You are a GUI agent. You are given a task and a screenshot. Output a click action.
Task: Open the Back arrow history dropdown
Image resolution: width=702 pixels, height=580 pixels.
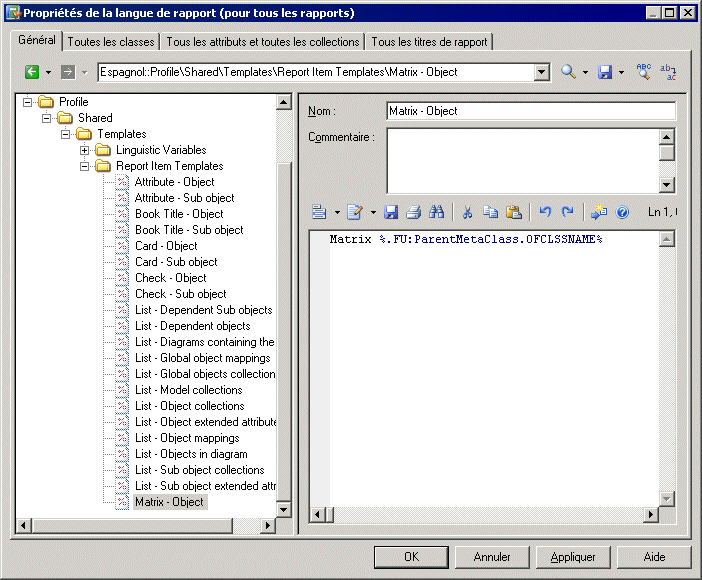click(x=48, y=72)
